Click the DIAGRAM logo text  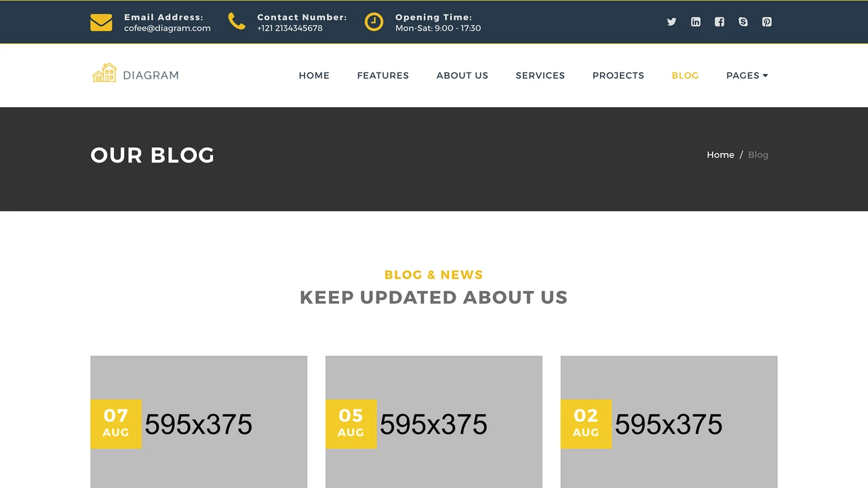[x=151, y=75]
